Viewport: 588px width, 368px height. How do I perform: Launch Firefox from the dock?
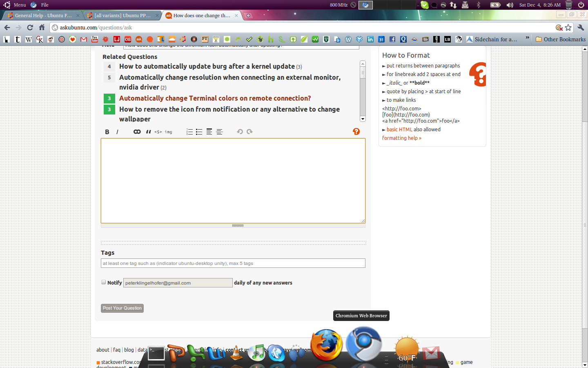click(x=326, y=346)
